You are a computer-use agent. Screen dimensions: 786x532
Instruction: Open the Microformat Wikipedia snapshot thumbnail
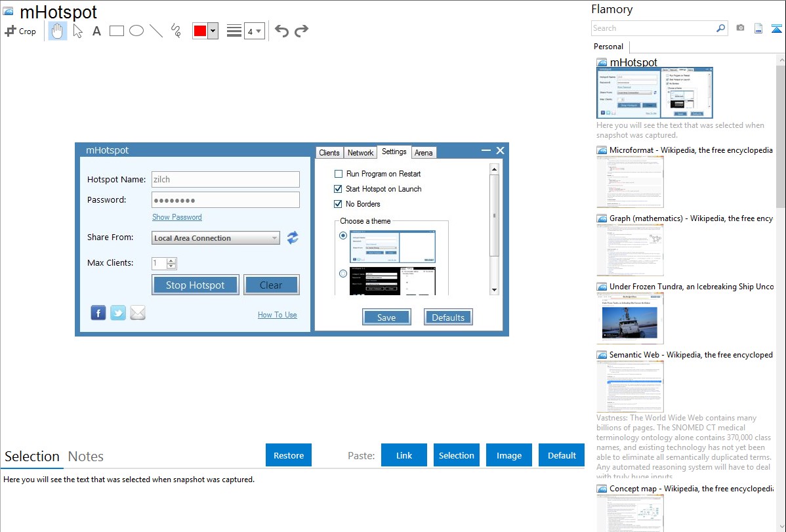tap(630, 182)
